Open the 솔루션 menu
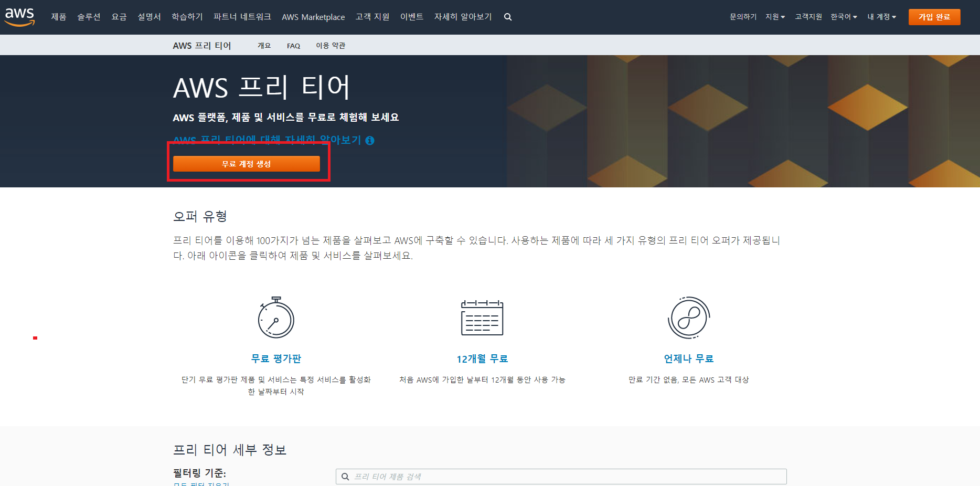This screenshot has height=486, width=980. coord(89,17)
